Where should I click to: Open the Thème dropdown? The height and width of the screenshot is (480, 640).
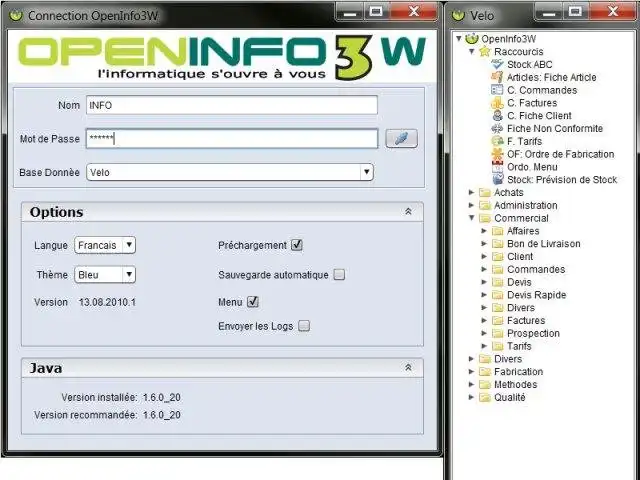[129, 274]
